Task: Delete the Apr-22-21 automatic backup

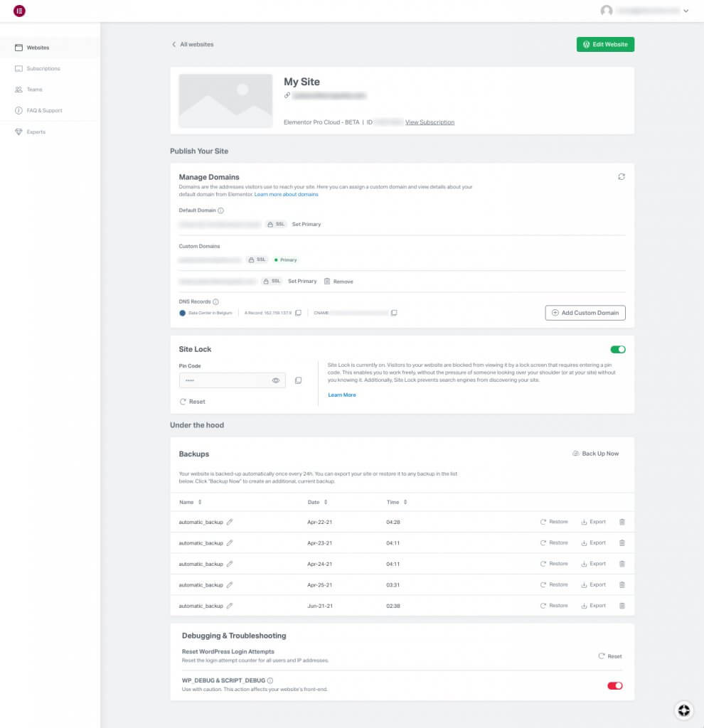Action: pyautogui.click(x=622, y=522)
